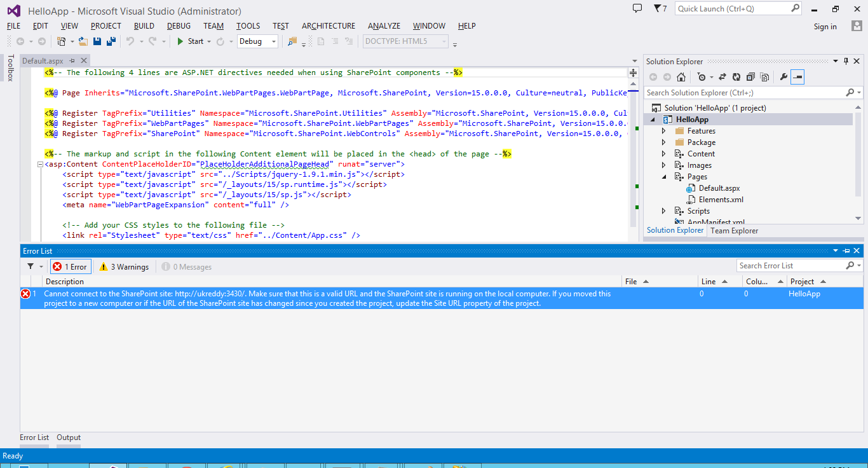
Task: Click the Pending Changes Filter clock icon
Action: pyautogui.click(x=702, y=77)
